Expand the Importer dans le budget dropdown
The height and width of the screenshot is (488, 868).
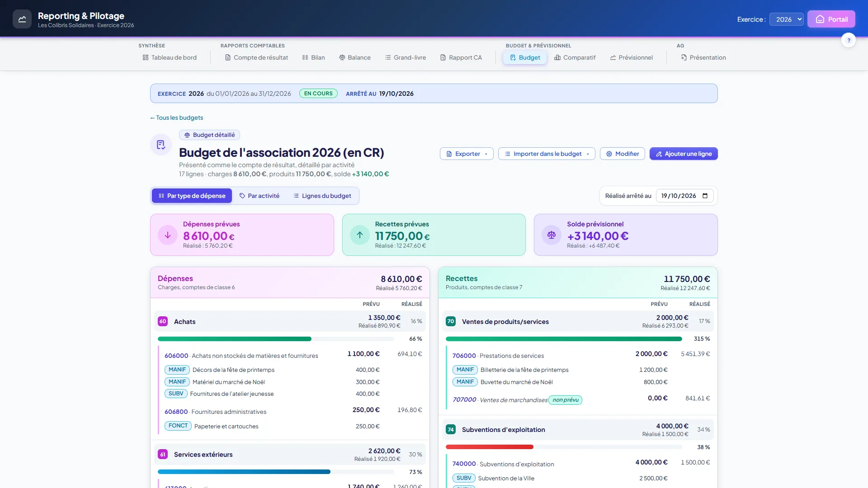point(547,154)
